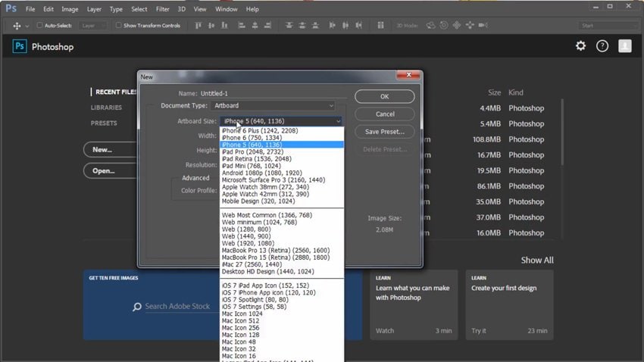
Task: Click Auto-Align Layers icon
Action: point(381,26)
